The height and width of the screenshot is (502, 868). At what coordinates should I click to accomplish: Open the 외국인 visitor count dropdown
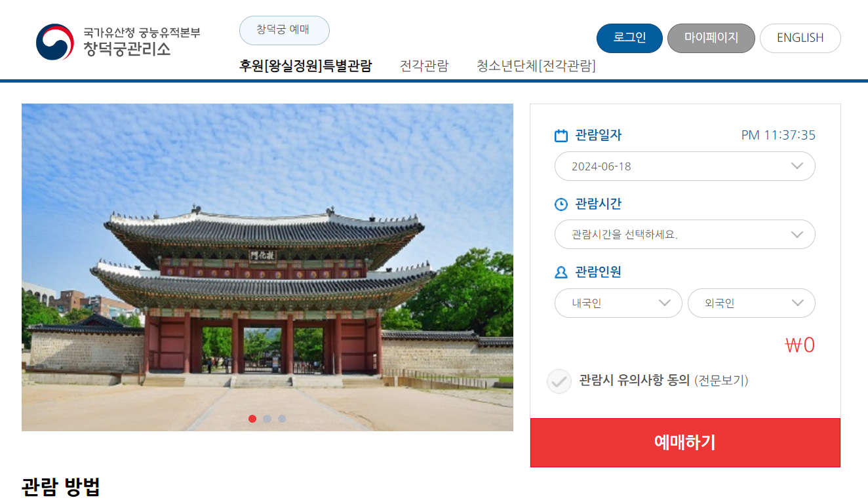751,303
